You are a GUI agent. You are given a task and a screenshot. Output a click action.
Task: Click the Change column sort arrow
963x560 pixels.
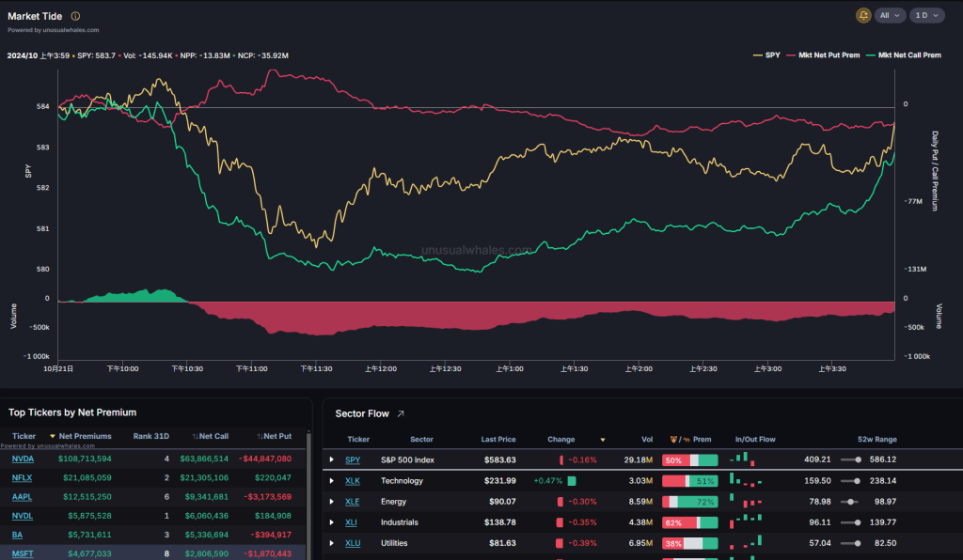pyautogui.click(x=602, y=439)
